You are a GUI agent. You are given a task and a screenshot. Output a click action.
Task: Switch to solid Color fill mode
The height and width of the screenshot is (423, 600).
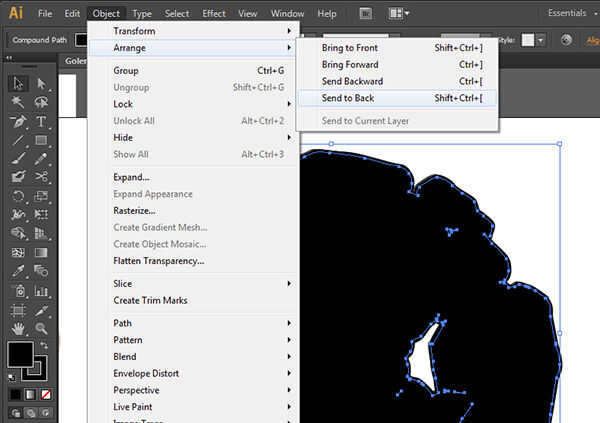pos(15,394)
